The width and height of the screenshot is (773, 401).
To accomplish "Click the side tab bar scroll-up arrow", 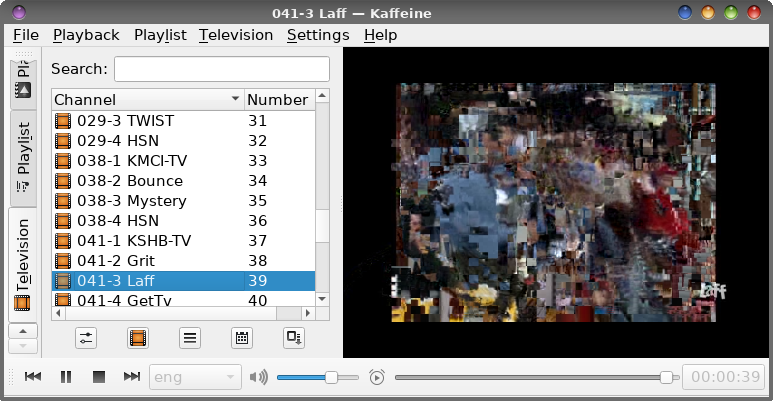I will 23,331.
